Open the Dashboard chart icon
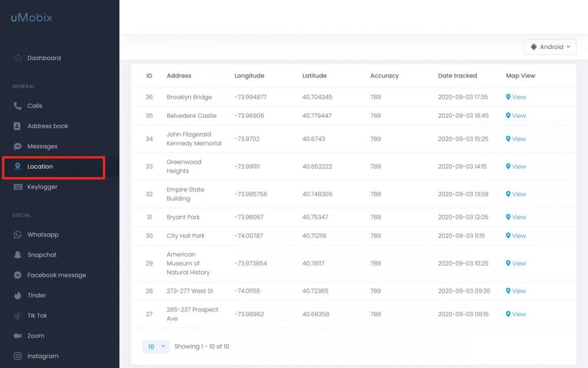This screenshot has height=368, width=588. pos(18,58)
